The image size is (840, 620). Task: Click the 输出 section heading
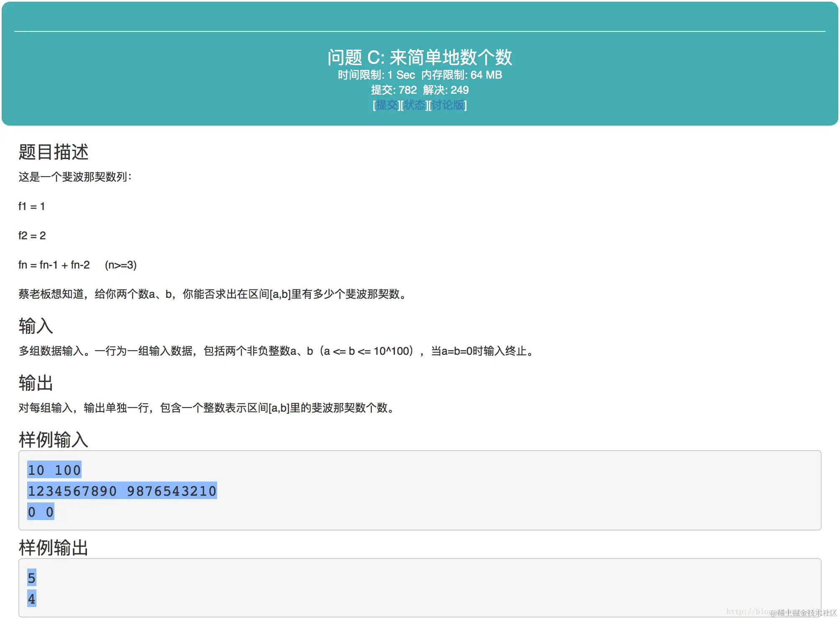36,383
